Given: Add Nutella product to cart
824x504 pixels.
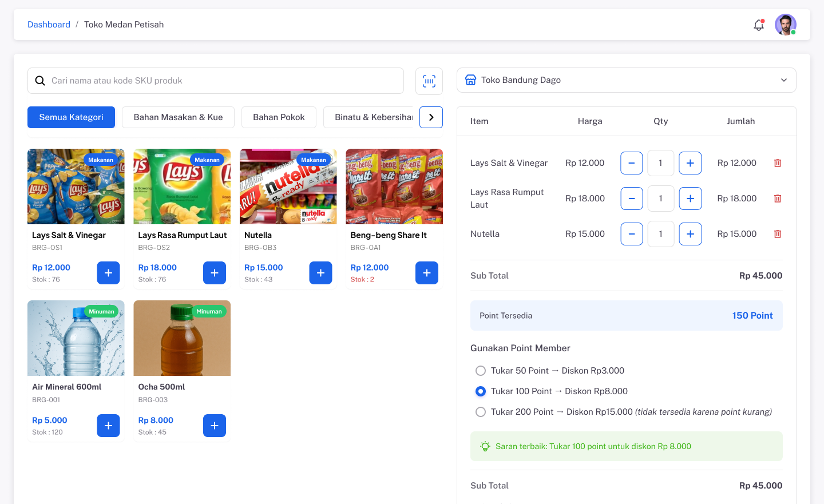Looking at the screenshot, I should point(320,273).
